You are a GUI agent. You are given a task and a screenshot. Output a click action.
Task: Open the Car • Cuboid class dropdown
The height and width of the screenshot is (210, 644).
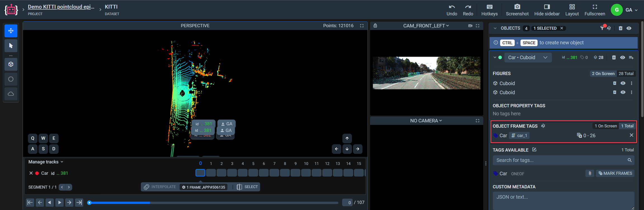tap(528, 57)
